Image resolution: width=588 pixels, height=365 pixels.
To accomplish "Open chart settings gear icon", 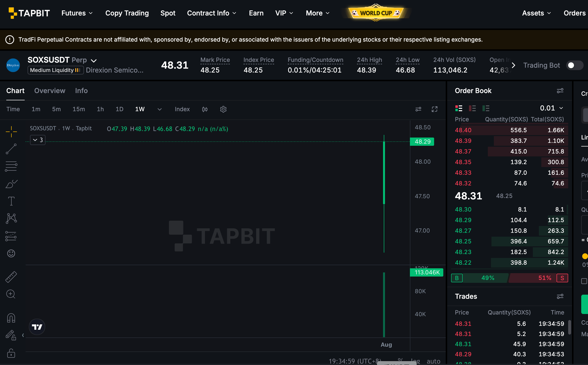I will tap(223, 109).
